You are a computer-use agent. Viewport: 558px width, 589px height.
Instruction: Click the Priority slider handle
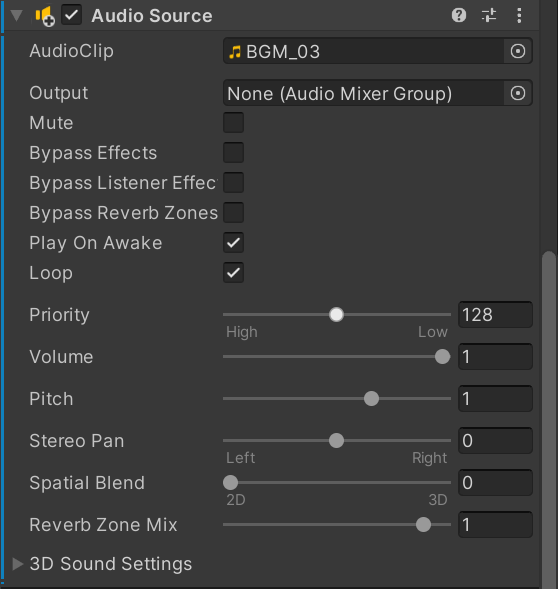[336, 314]
